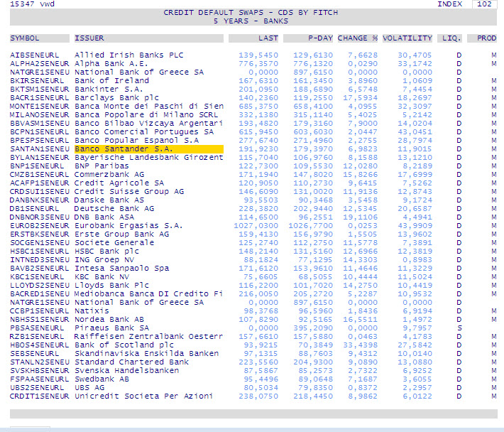Click symbol BKTSM1SENEUR
This screenshot has height=432, width=504.
pos(40,89)
